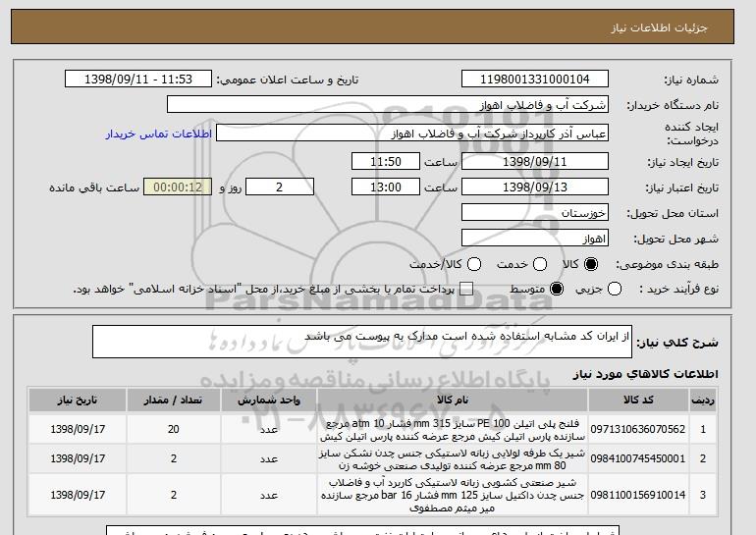Select the کالا radio button
Screen dimensions: 756x535
tap(591, 264)
